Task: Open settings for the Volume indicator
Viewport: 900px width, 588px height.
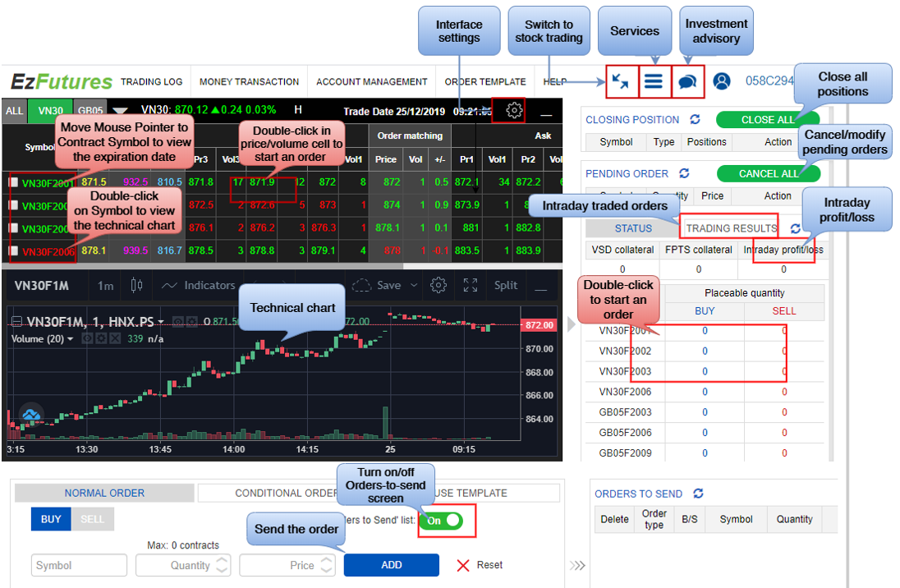Action: 101,339
